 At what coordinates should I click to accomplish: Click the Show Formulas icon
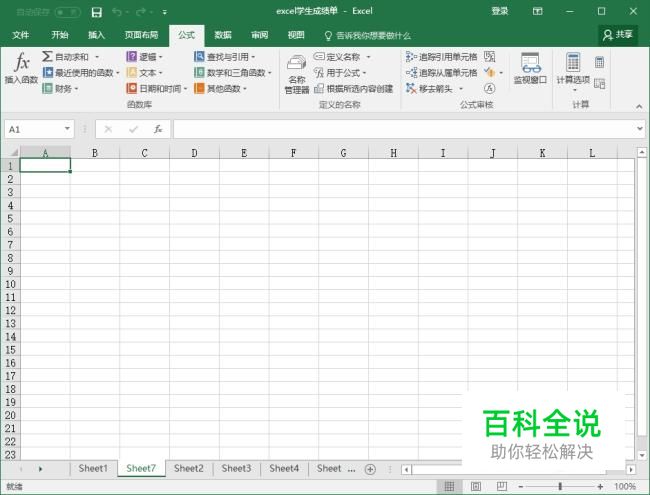point(490,56)
